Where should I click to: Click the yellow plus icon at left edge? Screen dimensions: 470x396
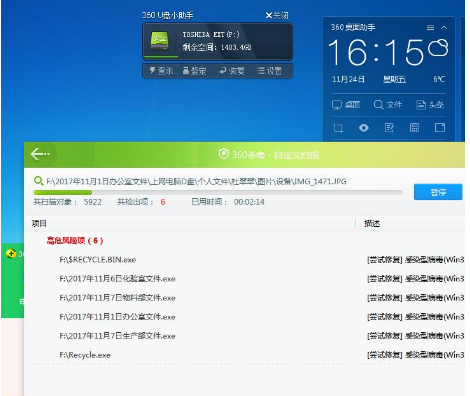(11, 254)
